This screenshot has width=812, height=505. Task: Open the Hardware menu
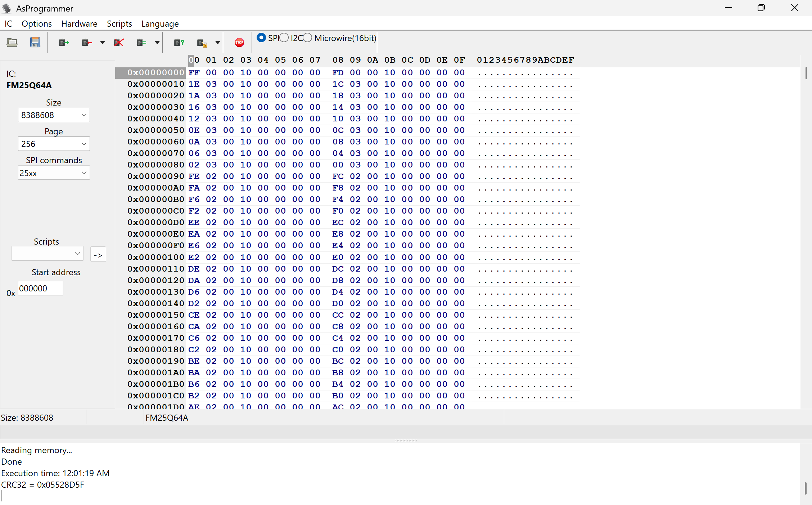[79, 24]
